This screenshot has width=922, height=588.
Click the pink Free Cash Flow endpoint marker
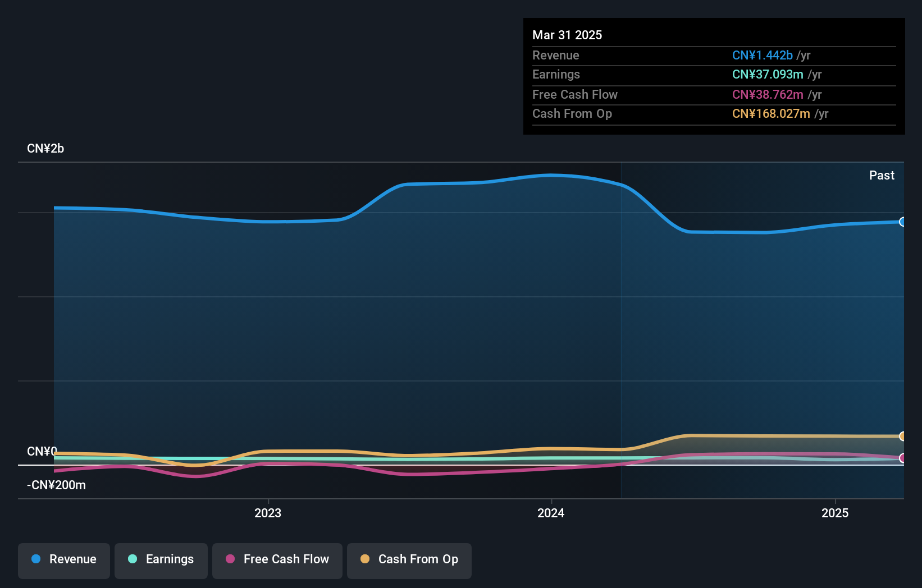(x=902, y=458)
